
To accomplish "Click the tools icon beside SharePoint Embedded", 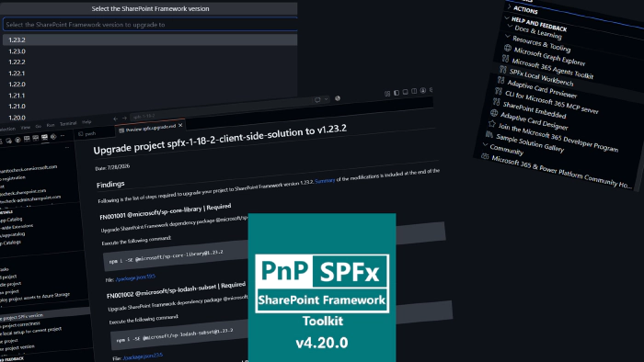I will [x=496, y=101].
